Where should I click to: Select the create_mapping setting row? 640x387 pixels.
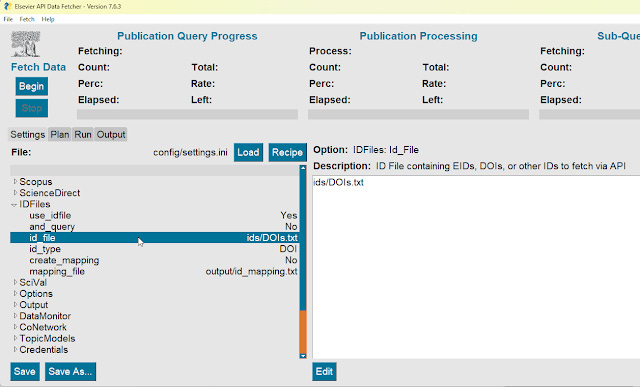pyautogui.click(x=155, y=260)
